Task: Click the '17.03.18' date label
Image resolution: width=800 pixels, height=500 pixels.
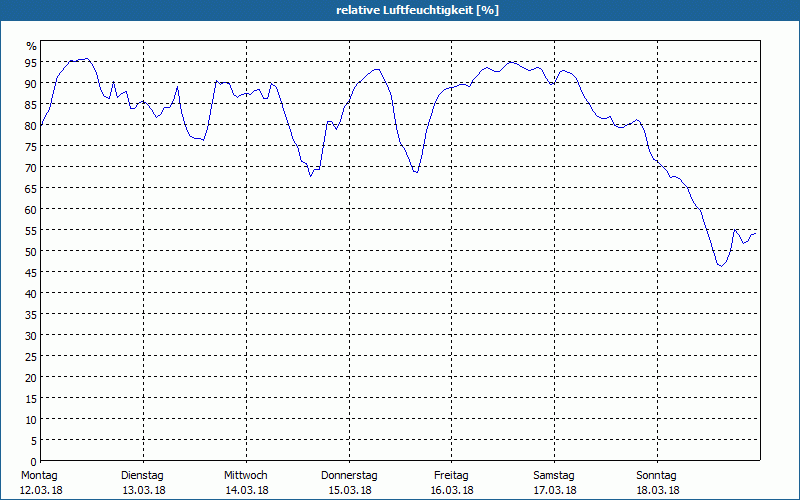Action: click(x=555, y=490)
